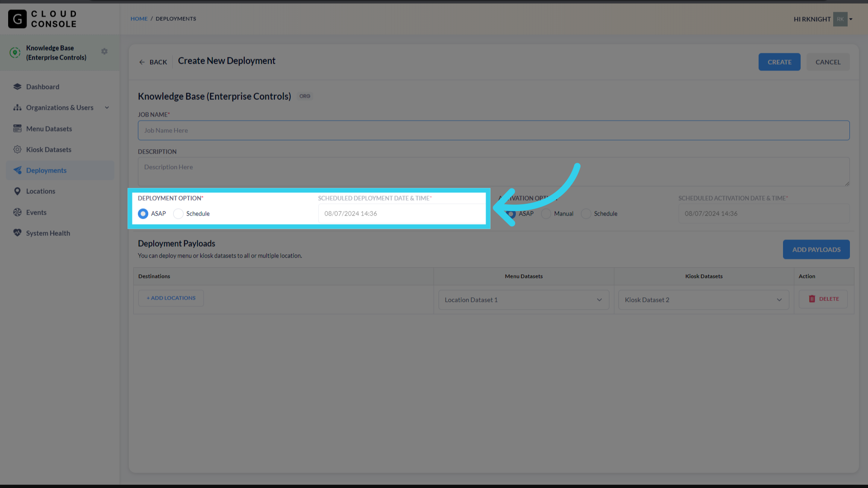Focus the Description text area

coord(494,172)
